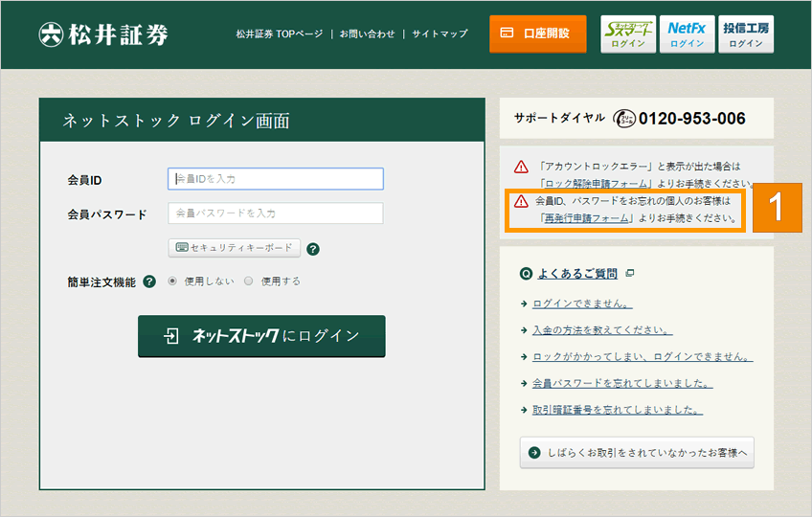Click external window icon after よくあるご質問

tap(630, 273)
